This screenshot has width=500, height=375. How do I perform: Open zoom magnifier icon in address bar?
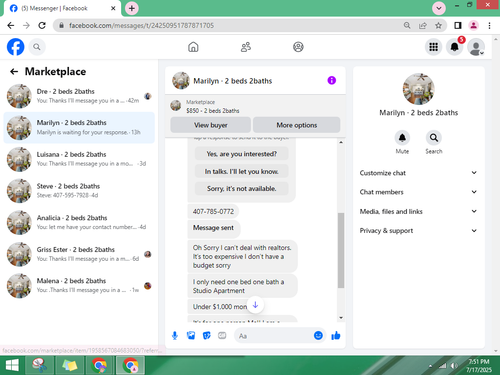[x=407, y=25]
